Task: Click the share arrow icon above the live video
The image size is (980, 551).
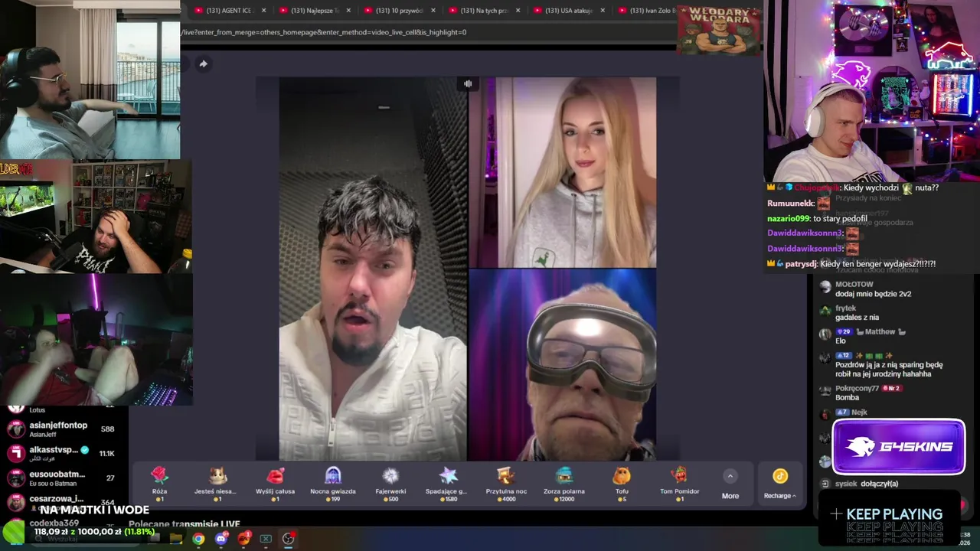Action: (x=203, y=64)
